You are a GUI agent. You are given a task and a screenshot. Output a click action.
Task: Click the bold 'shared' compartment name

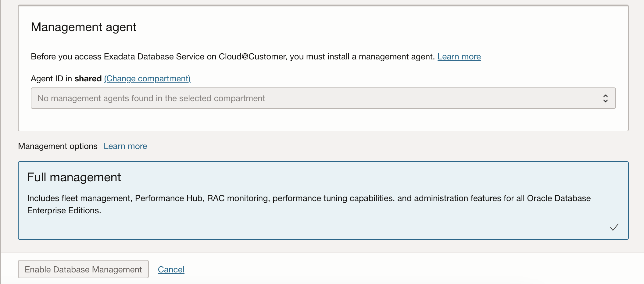click(88, 79)
